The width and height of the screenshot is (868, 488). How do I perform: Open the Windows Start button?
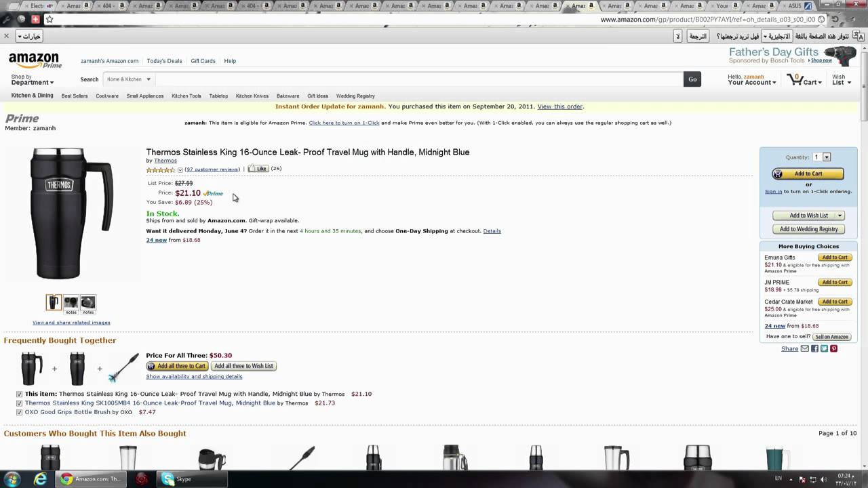point(12,479)
